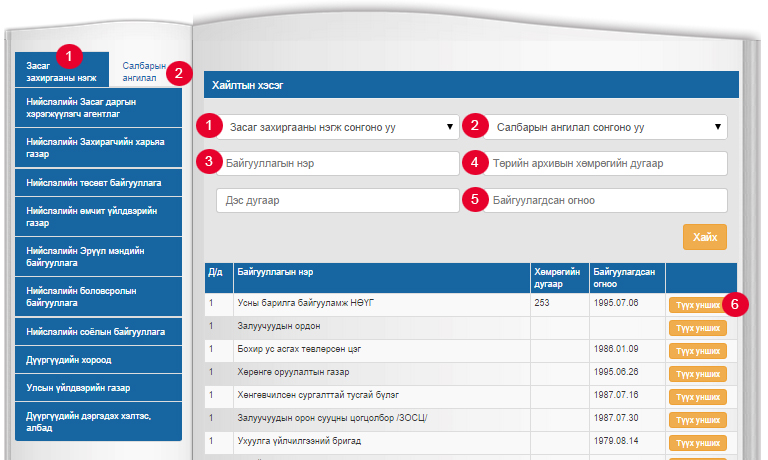Viewport: 768px width, 460px height.
Task: Open Нийслэлийн төсөвт байгууллага category
Action: pos(98,183)
